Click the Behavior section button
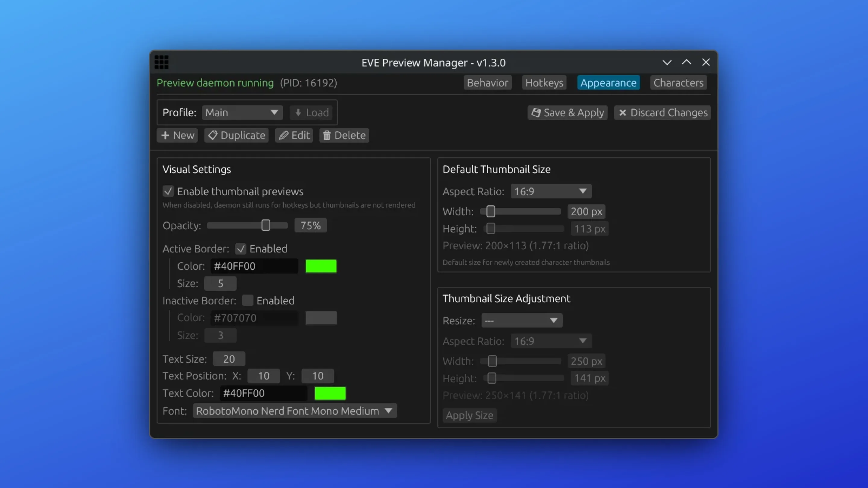Screen dimensions: 868x488 [488, 83]
